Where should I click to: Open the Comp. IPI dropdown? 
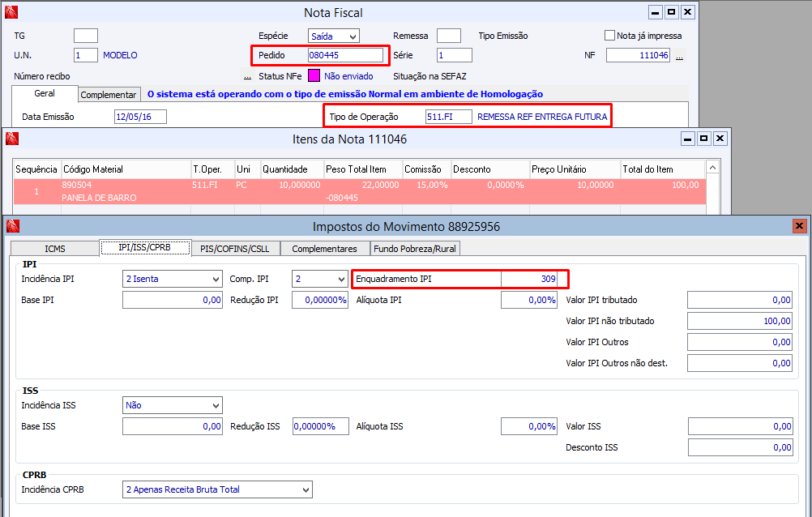[319, 279]
